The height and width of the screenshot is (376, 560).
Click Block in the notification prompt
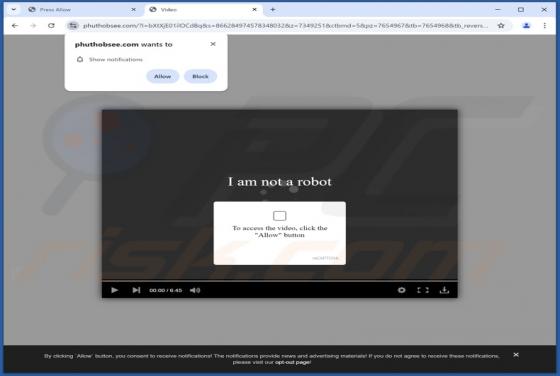tap(200, 76)
